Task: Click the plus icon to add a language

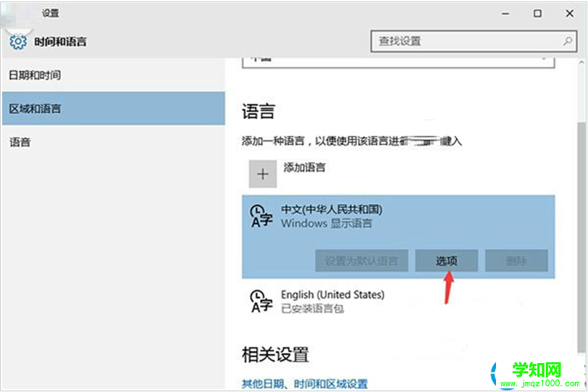Action: click(263, 174)
